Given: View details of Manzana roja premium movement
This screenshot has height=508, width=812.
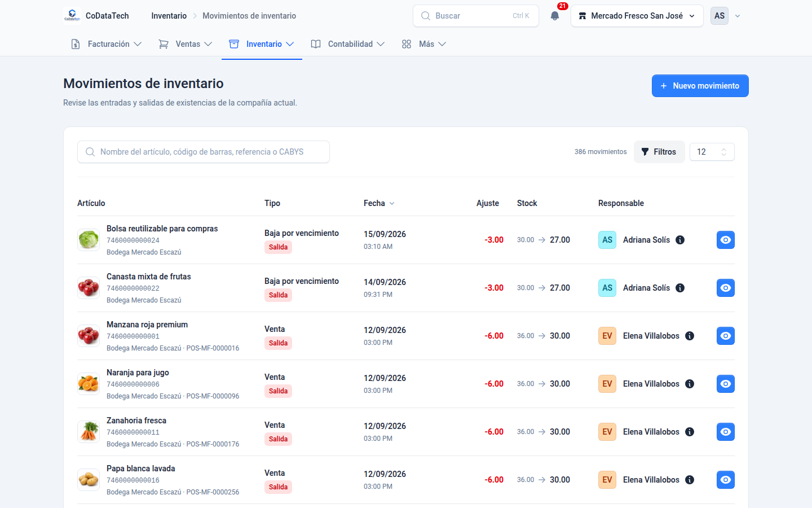Looking at the screenshot, I should click(x=726, y=336).
